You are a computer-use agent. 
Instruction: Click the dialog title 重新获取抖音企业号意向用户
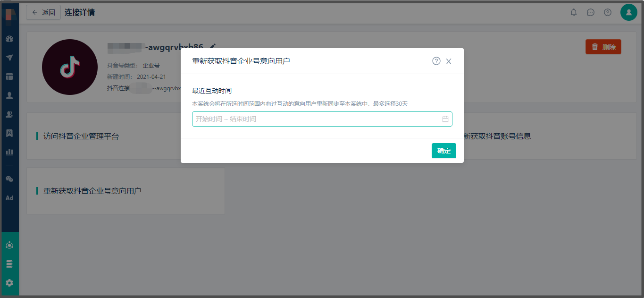tap(241, 61)
